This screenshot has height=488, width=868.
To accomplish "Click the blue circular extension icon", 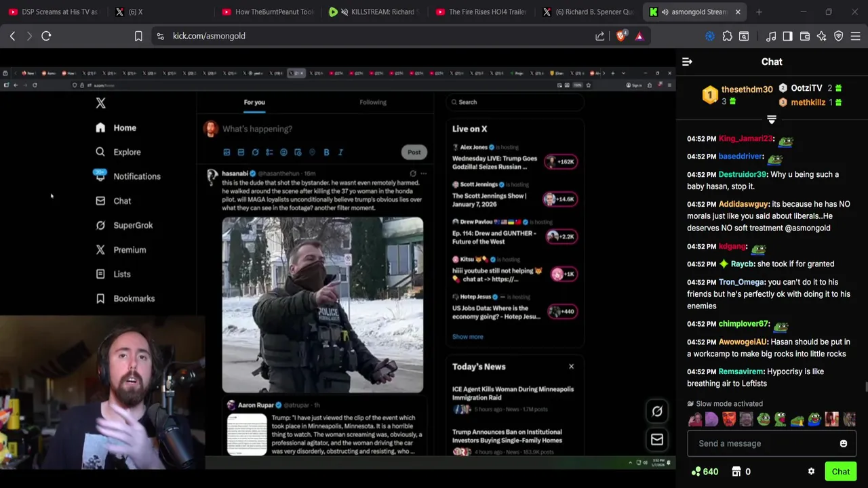I will [x=710, y=36].
